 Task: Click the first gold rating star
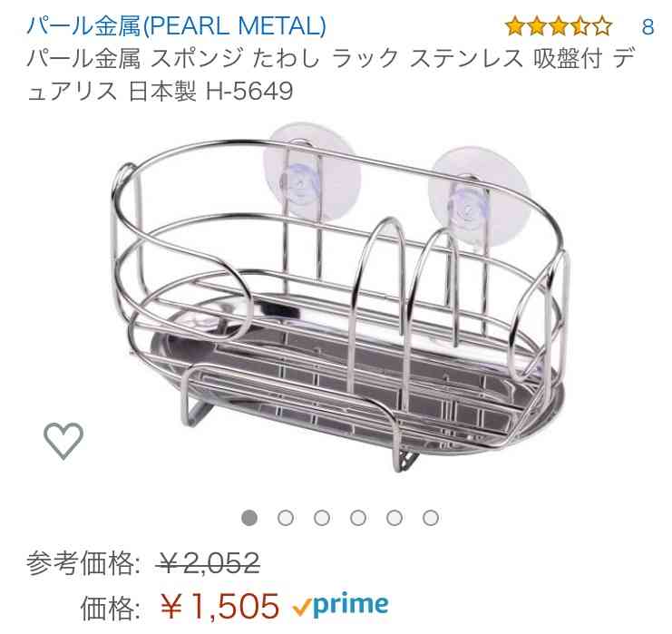[x=515, y=26]
